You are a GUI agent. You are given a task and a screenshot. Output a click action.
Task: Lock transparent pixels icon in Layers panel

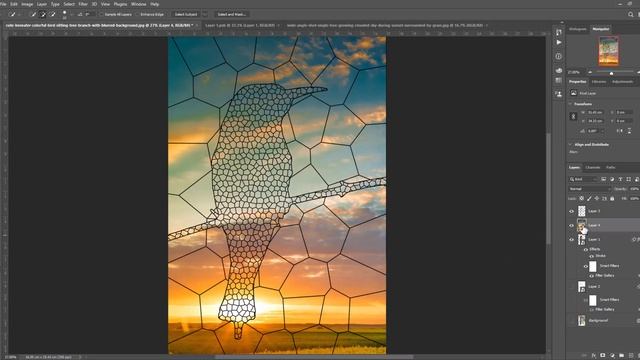582,199
